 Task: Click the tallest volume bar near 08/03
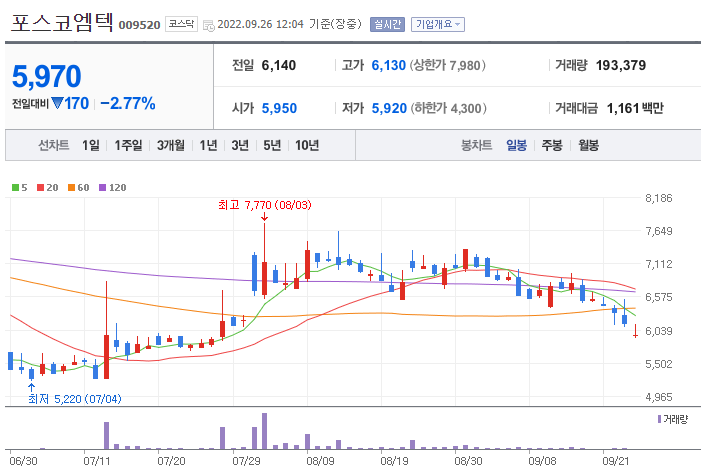(x=264, y=431)
